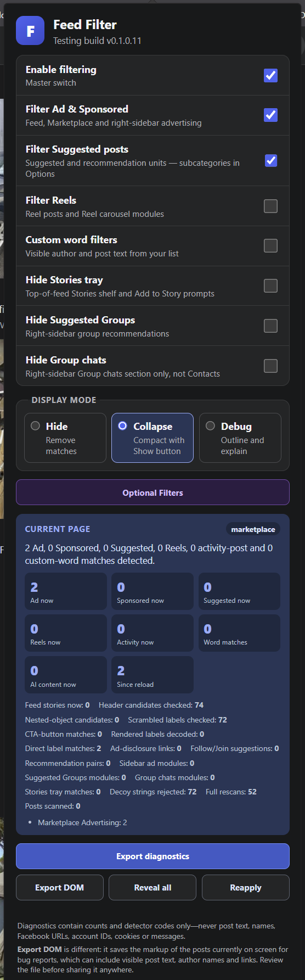The height and width of the screenshot is (980, 305).
Task: Expand the Optional Filters section
Action: click(x=152, y=492)
